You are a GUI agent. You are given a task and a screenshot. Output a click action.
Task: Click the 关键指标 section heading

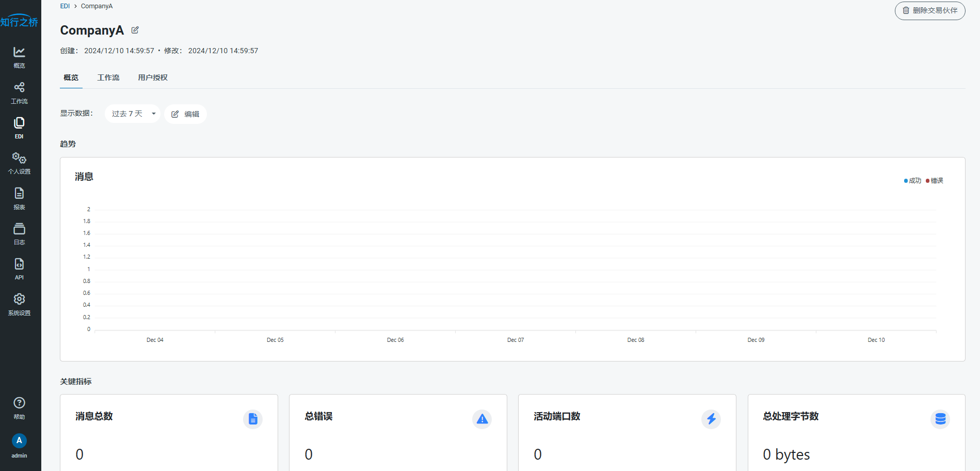[x=76, y=382]
